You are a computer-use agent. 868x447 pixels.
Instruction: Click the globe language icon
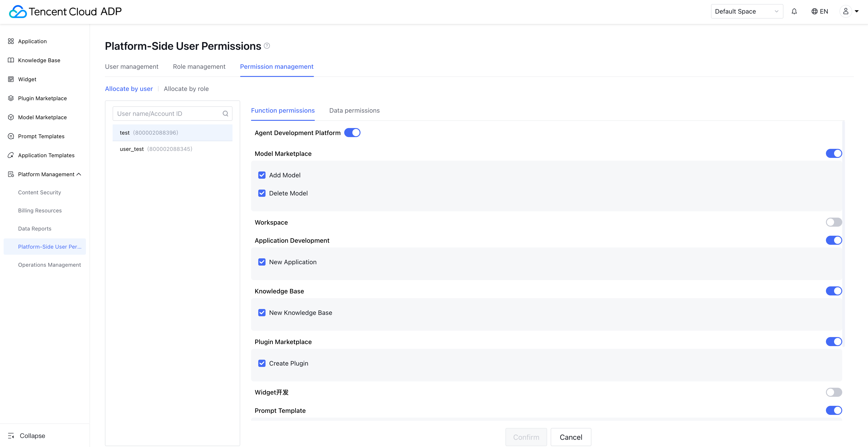pos(814,12)
